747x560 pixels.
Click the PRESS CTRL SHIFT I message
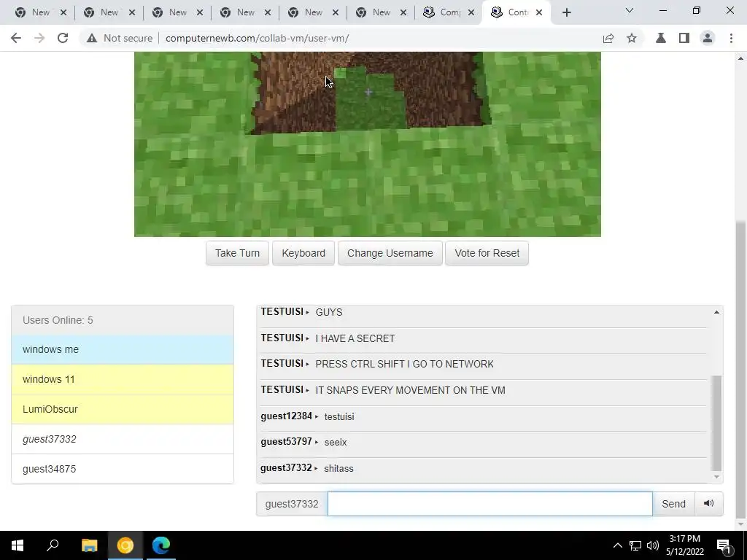(404, 365)
